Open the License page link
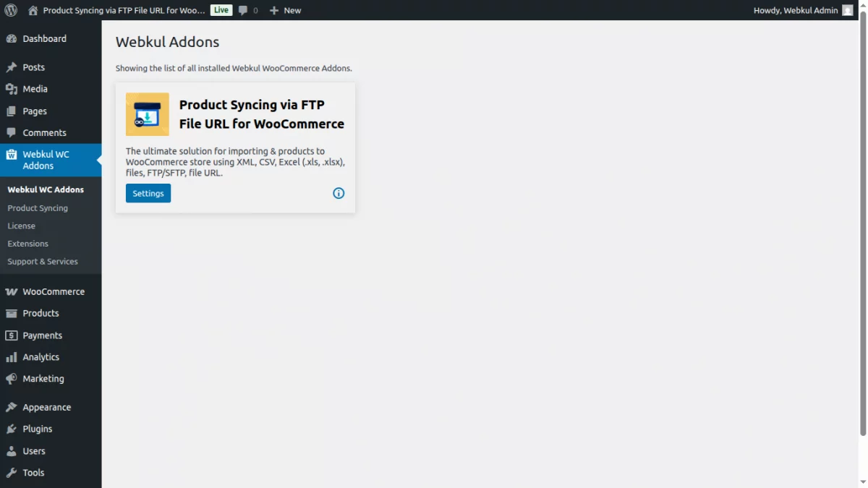868x488 pixels. pos(21,226)
